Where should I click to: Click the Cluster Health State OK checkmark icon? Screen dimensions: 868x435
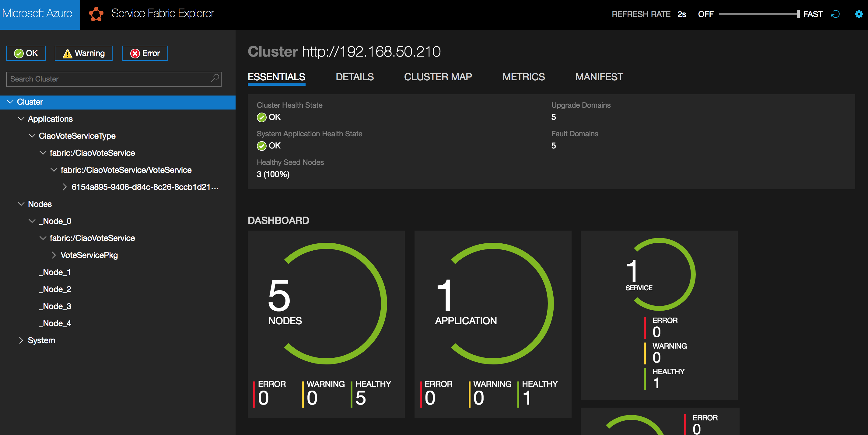[x=261, y=117]
